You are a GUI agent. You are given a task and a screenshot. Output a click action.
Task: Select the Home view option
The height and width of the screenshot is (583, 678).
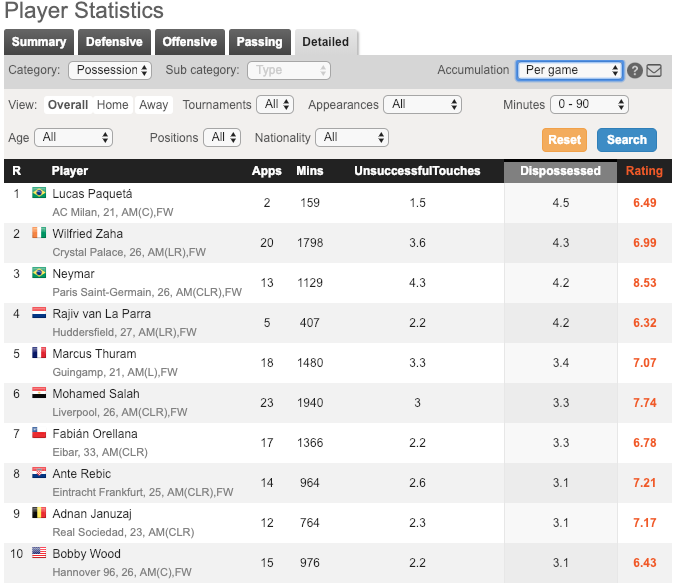(112, 105)
